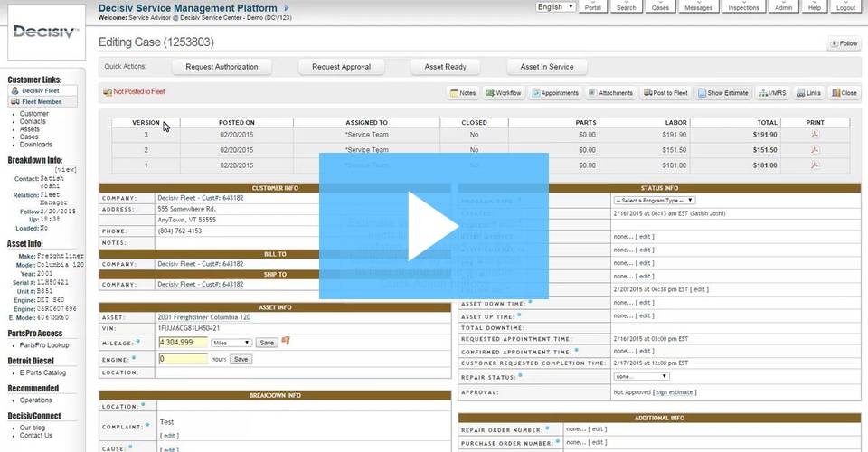Click the engine hours input field

[183, 359]
